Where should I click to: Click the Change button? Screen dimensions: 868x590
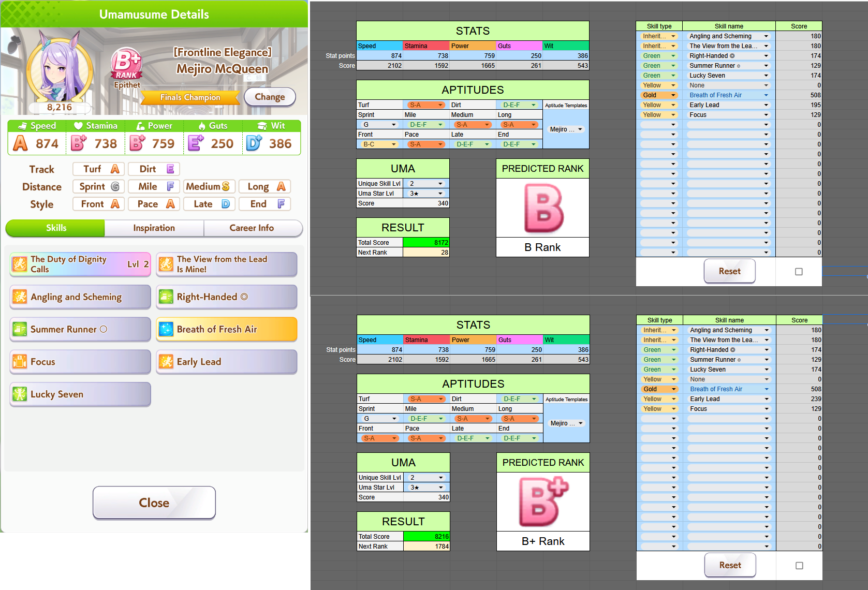point(270,97)
